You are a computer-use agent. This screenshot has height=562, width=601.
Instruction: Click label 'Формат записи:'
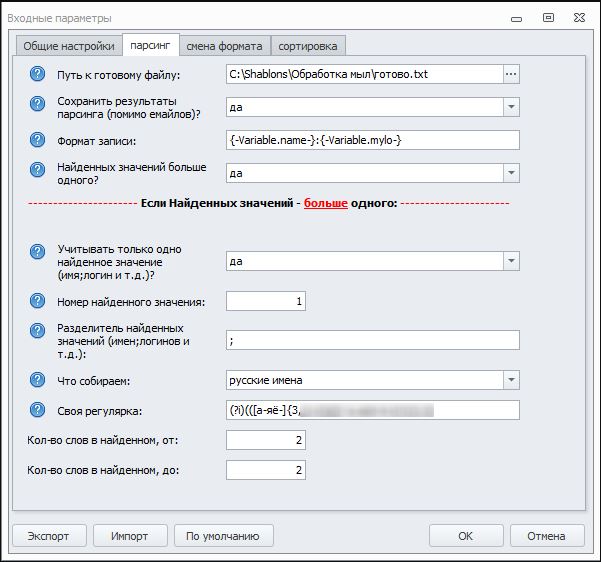tap(97, 141)
